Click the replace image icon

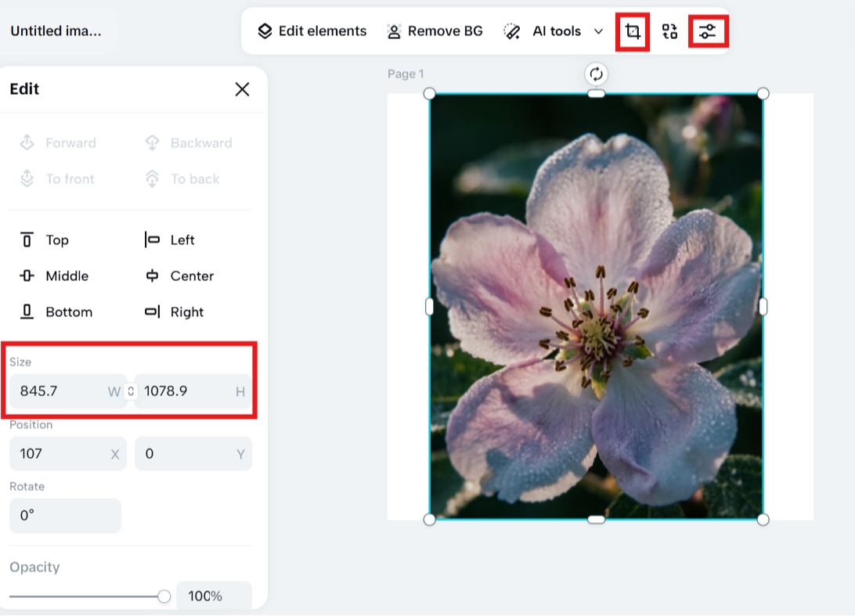pos(669,31)
